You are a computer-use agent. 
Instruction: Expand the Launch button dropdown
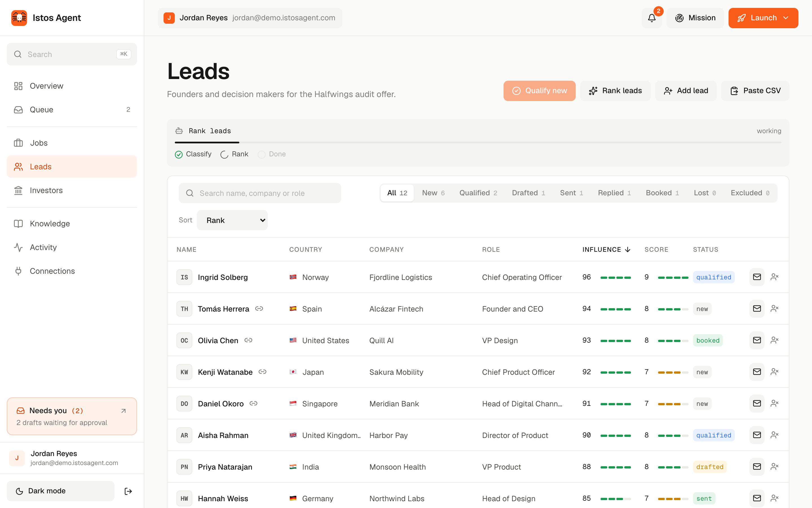[786, 18]
